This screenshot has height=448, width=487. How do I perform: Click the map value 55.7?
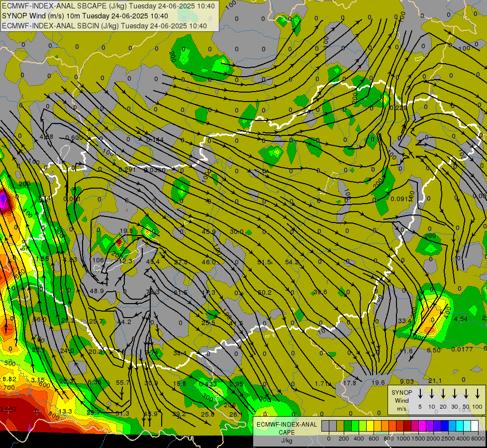(x=123, y=382)
